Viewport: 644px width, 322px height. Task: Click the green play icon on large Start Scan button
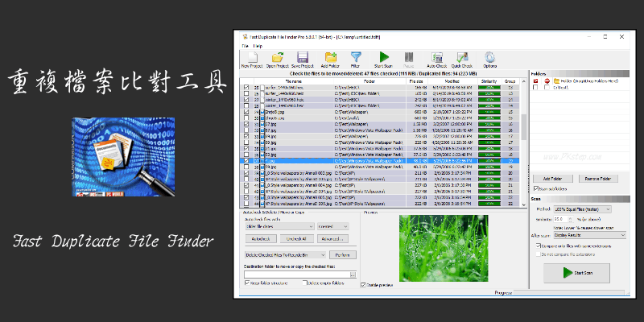568,273
